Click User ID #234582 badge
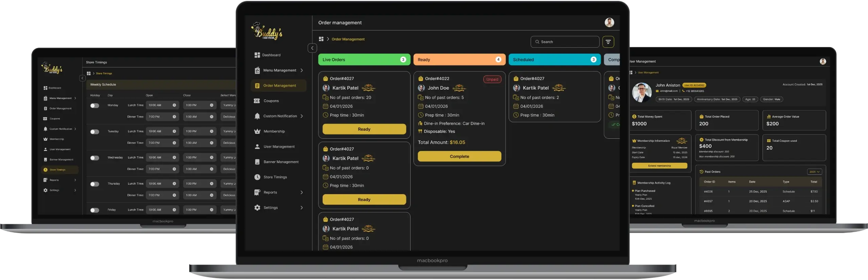 coord(694,85)
